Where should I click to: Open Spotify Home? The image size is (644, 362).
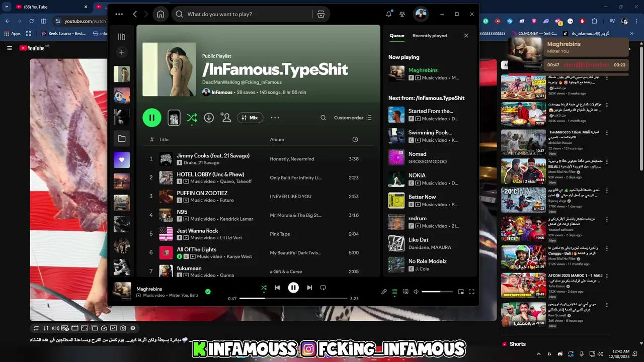[160, 14]
